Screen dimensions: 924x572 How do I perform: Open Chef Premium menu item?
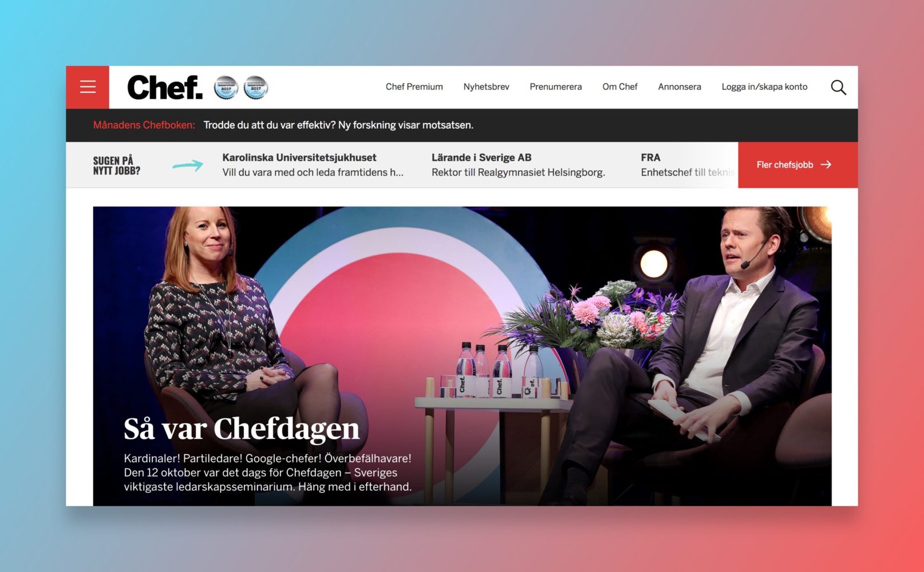tap(414, 87)
